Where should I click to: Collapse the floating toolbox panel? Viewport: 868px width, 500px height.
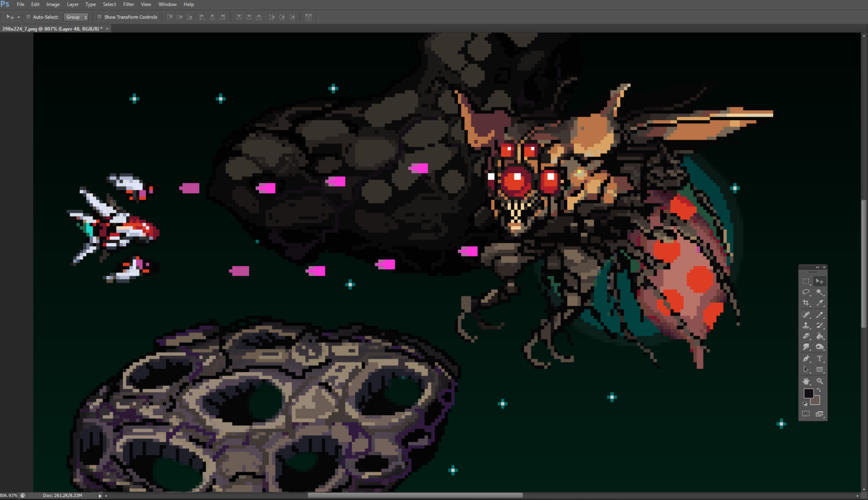[818, 267]
